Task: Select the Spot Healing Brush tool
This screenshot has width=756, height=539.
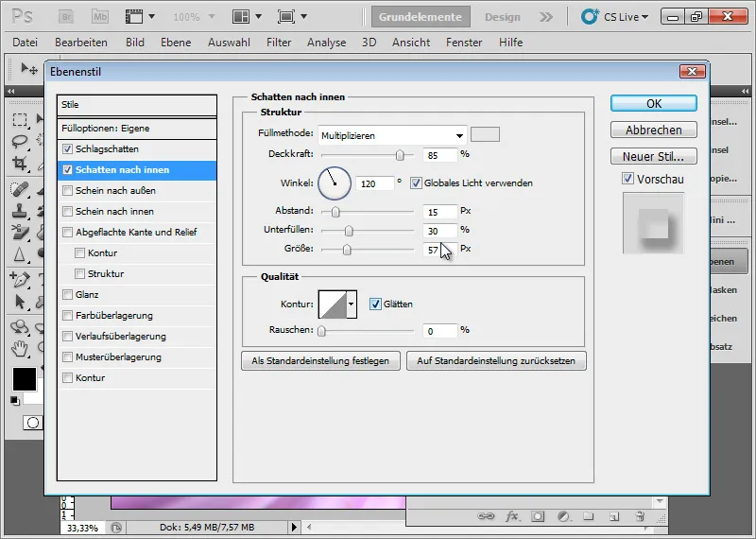Action: [20, 189]
